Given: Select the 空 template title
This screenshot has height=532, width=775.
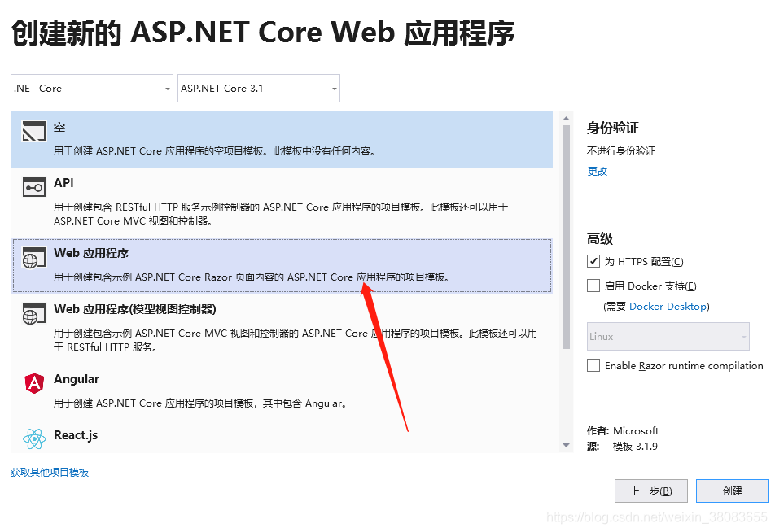Looking at the screenshot, I should tap(59, 128).
